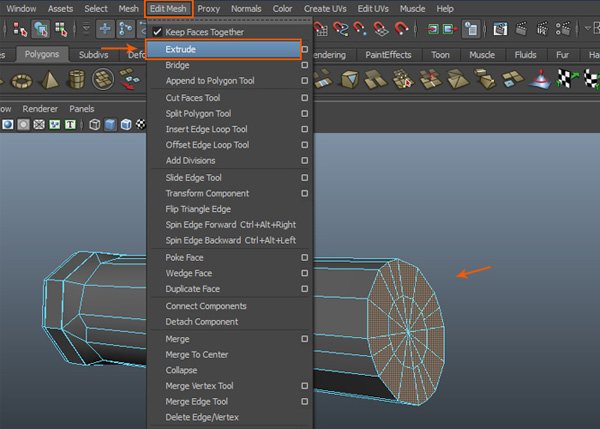Viewport: 600px width, 429px height.
Task: Enable wireframe on shaded cube icon
Action: tap(126, 125)
